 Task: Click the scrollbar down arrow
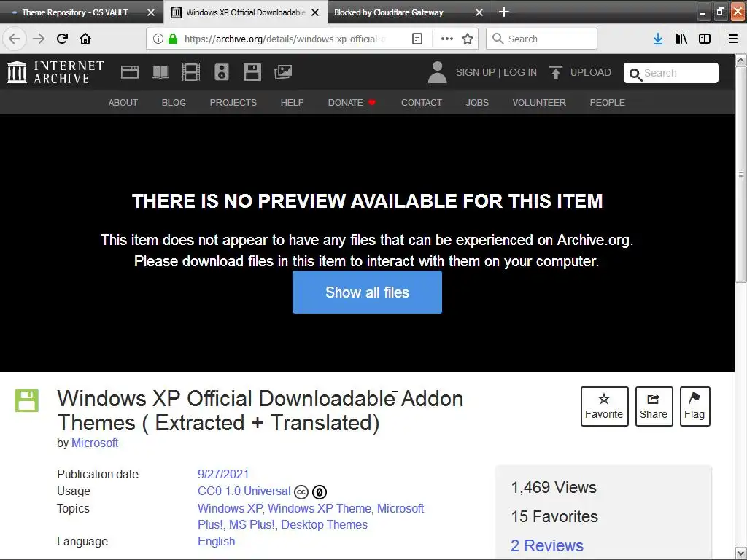[741, 553]
